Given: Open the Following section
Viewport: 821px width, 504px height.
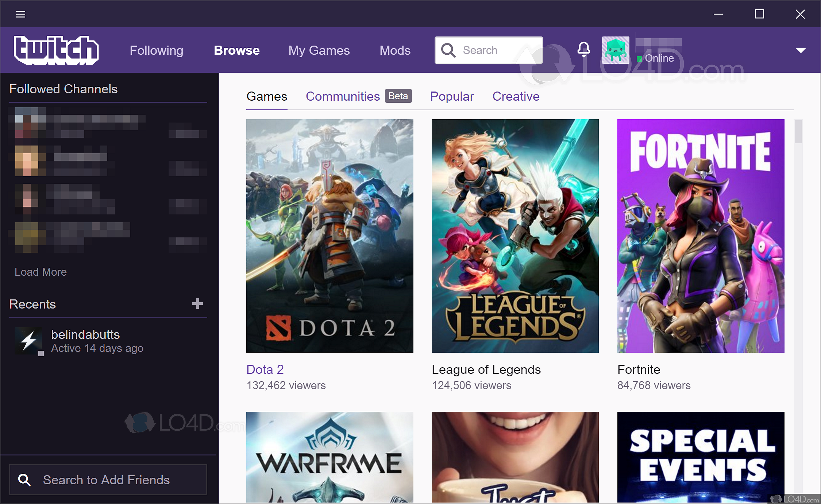Looking at the screenshot, I should [x=157, y=50].
